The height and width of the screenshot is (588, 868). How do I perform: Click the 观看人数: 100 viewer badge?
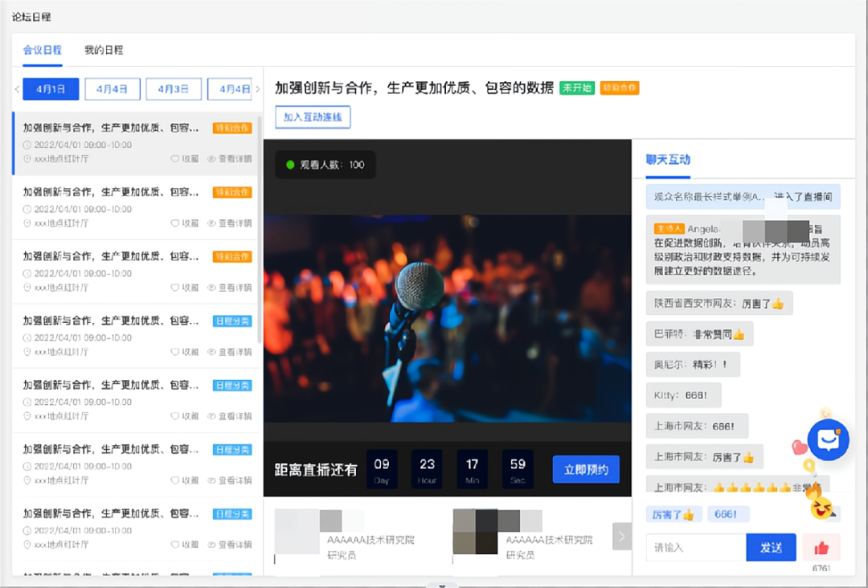click(325, 165)
